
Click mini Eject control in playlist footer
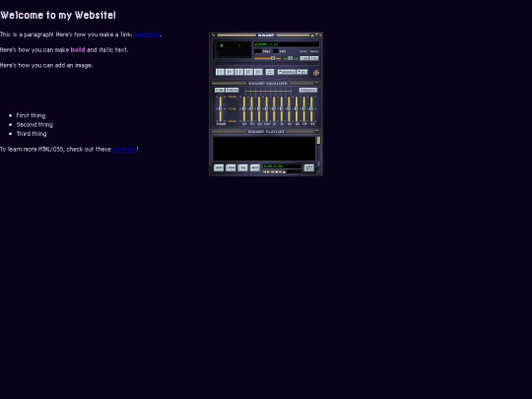(285, 172)
